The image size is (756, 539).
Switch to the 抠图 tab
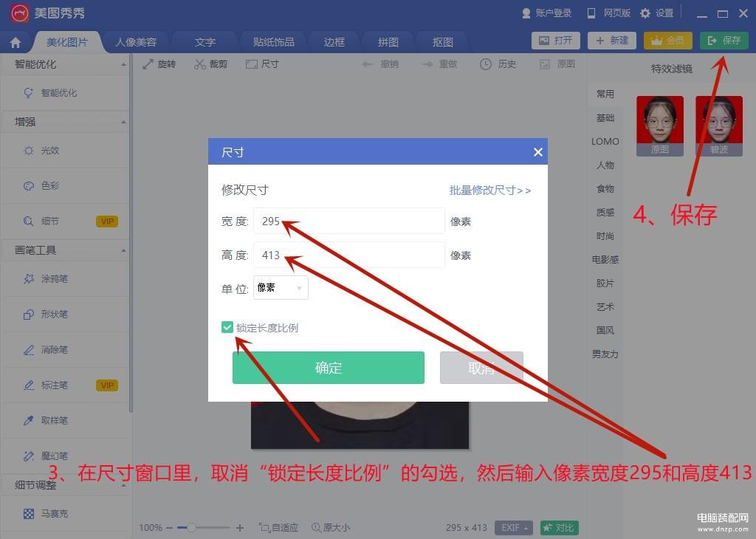(443, 42)
